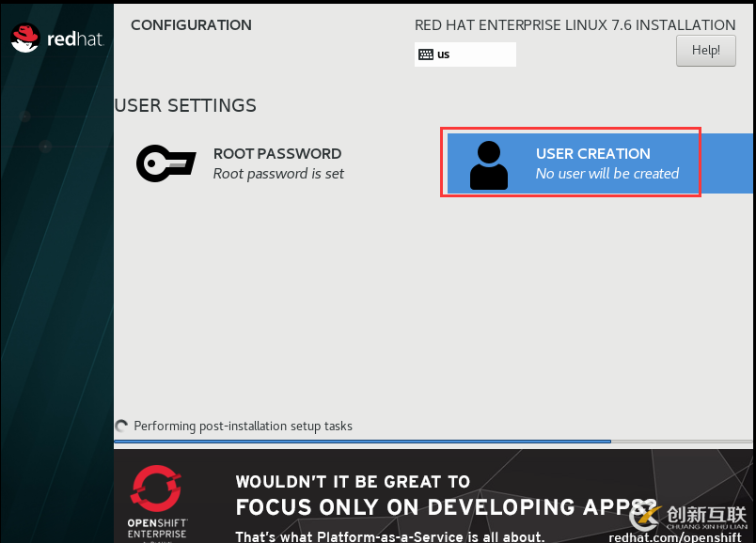
Task: Click the spinner beside post-installation status
Action: [121, 426]
